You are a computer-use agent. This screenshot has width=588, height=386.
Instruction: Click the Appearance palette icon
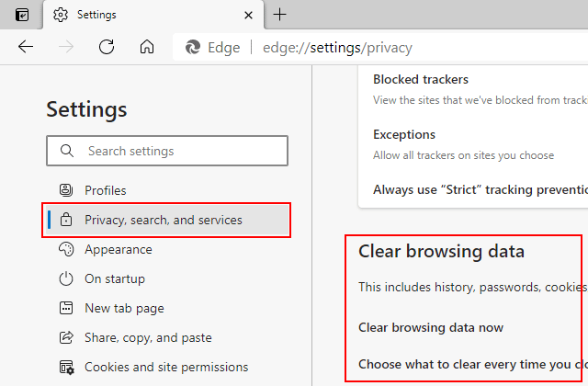66,249
